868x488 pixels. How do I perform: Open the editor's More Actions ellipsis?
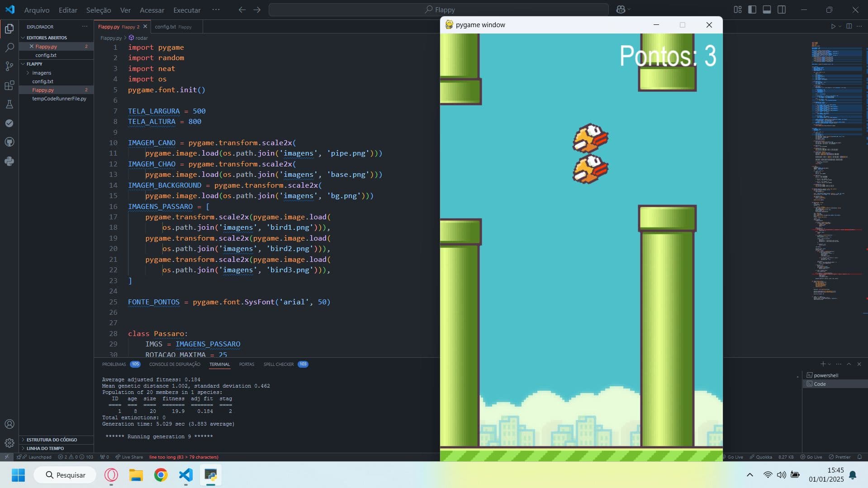859,26
